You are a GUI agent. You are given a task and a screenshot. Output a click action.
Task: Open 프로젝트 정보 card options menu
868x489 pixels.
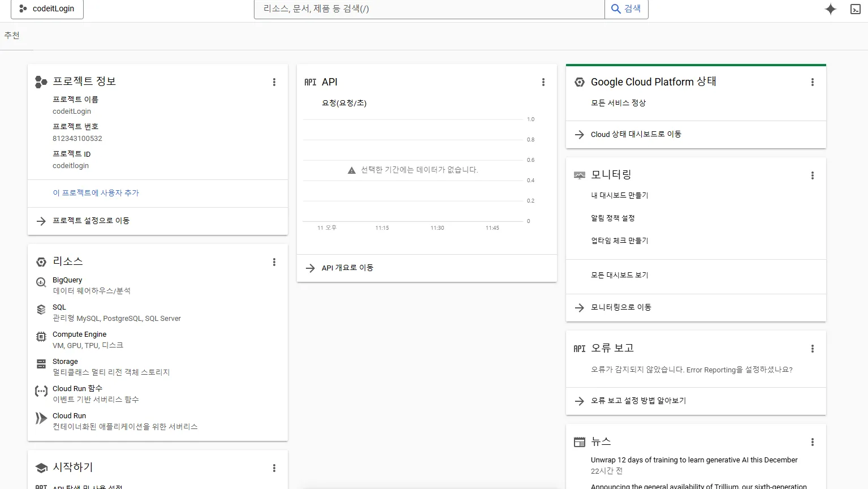tap(274, 82)
